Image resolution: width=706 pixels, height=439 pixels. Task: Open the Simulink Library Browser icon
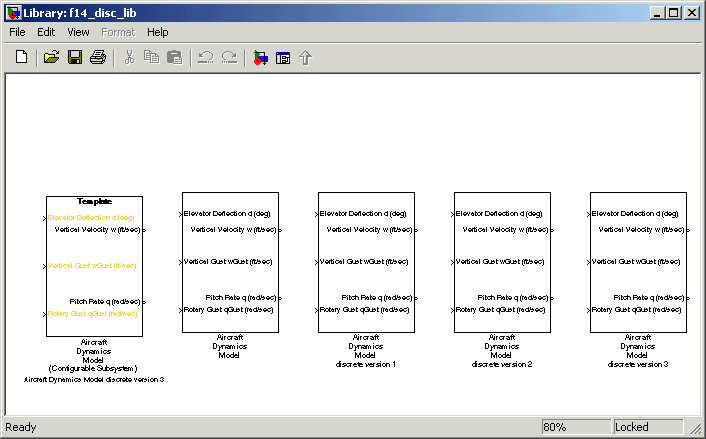tap(261, 58)
